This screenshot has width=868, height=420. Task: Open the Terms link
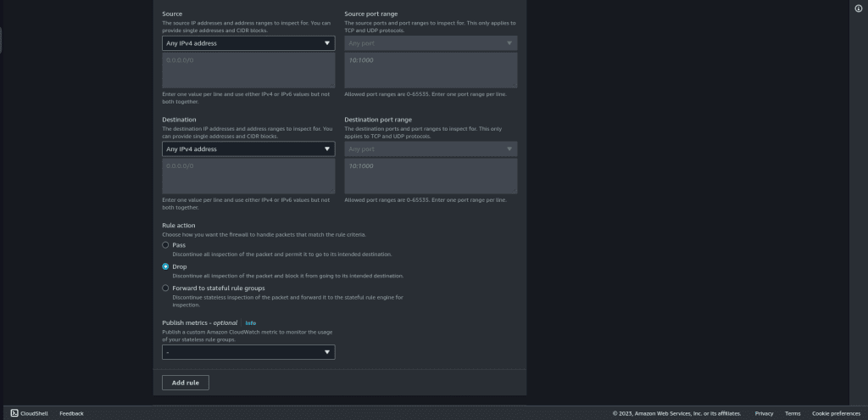793,413
